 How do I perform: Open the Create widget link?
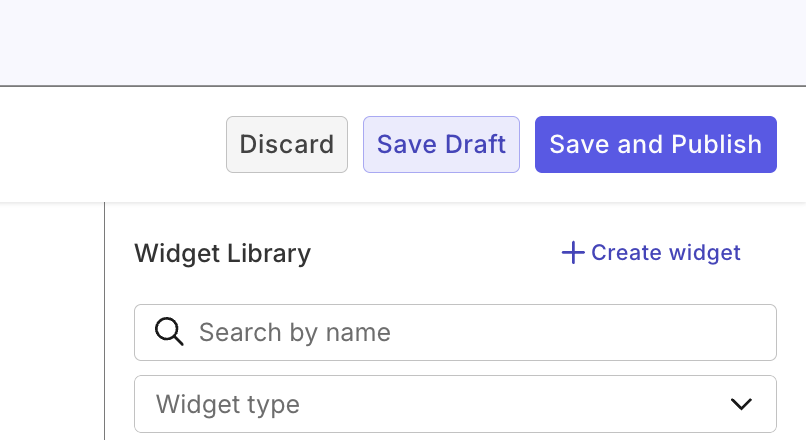pyautogui.click(x=651, y=253)
